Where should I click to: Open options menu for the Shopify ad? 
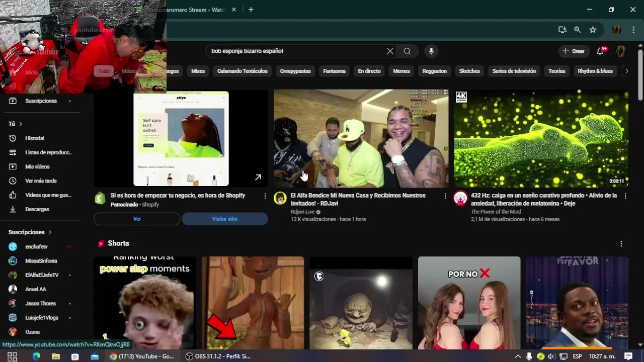click(x=265, y=196)
